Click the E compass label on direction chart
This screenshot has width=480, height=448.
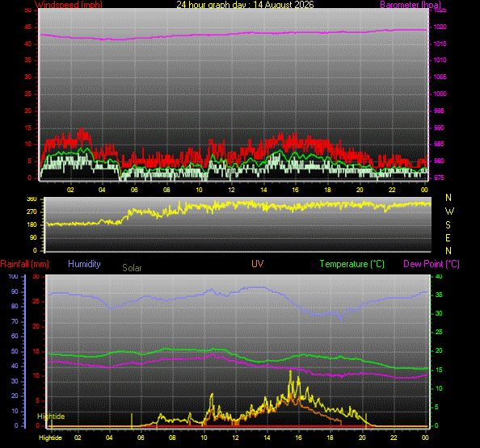click(448, 238)
